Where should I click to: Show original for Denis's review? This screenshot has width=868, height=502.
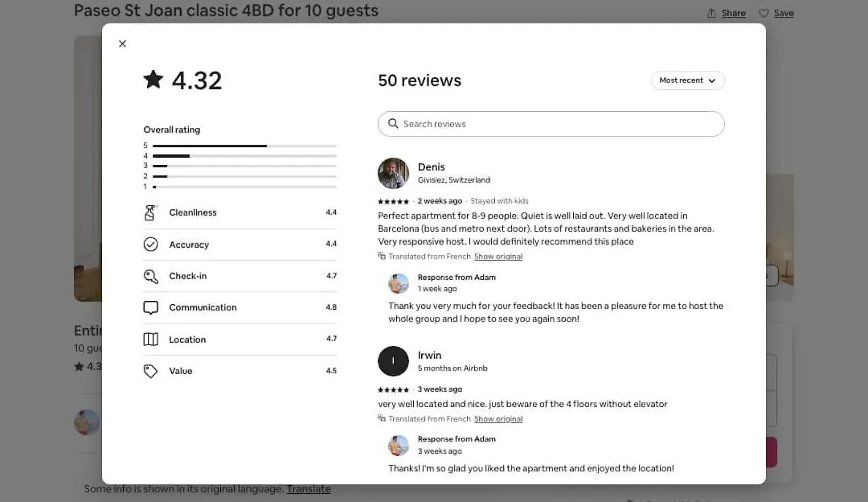[x=498, y=257]
